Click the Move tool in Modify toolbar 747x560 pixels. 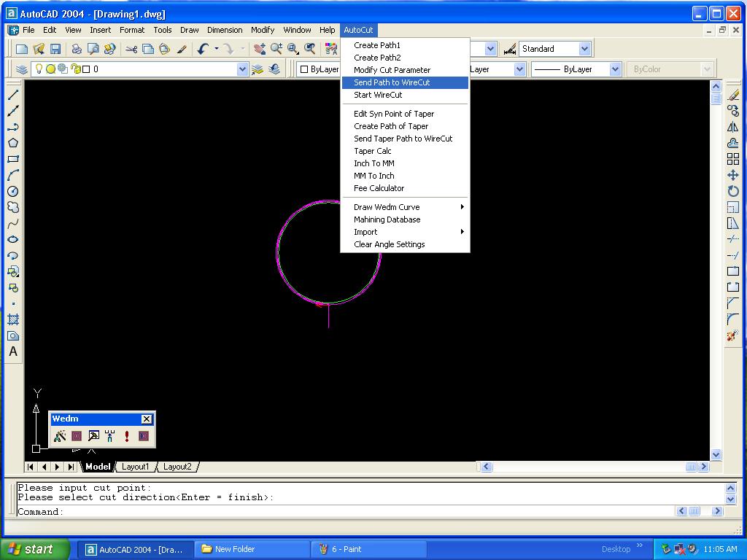[x=733, y=175]
